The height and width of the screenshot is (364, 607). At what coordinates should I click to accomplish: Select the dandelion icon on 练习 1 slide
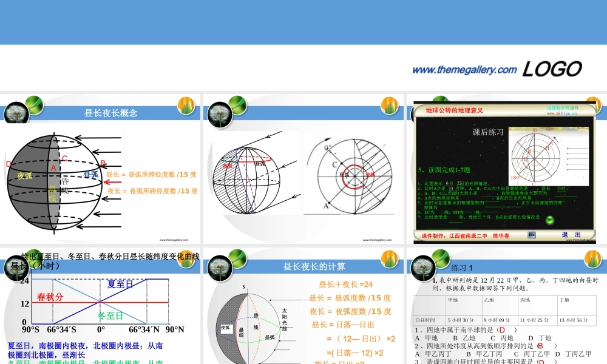[x=423, y=267]
